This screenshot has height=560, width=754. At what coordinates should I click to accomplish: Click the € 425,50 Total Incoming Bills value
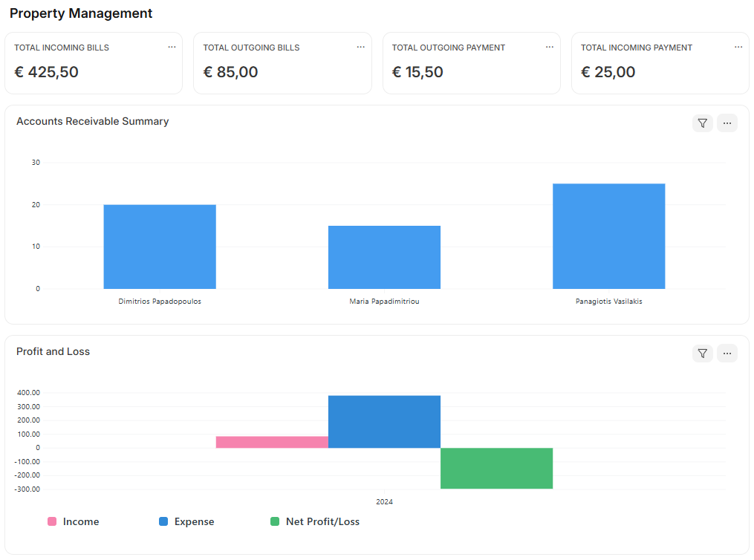tap(46, 72)
